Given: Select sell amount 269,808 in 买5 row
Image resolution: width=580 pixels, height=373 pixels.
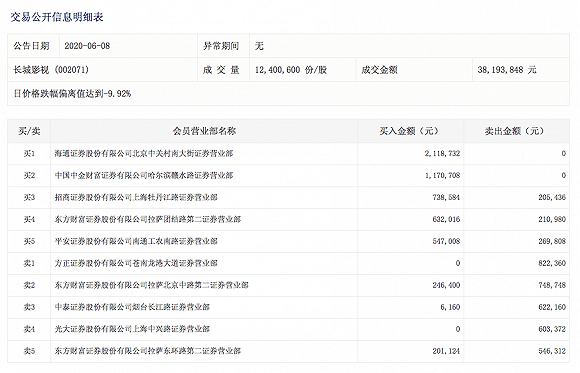Looking at the screenshot, I should tap(552, 241).
